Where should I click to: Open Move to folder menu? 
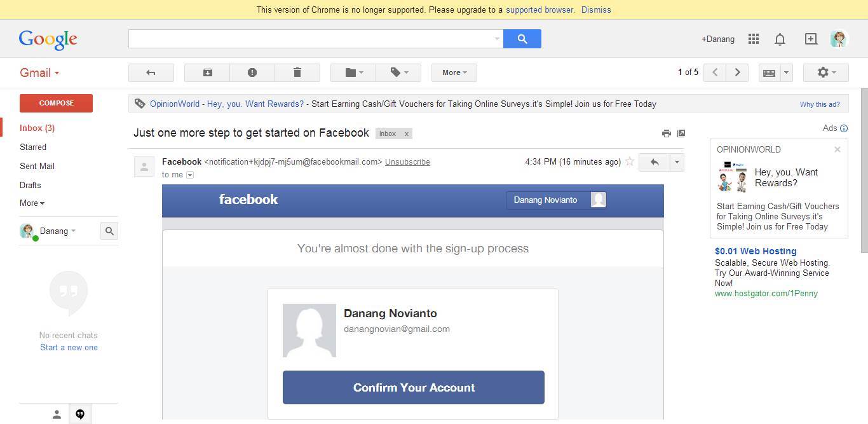353,72
